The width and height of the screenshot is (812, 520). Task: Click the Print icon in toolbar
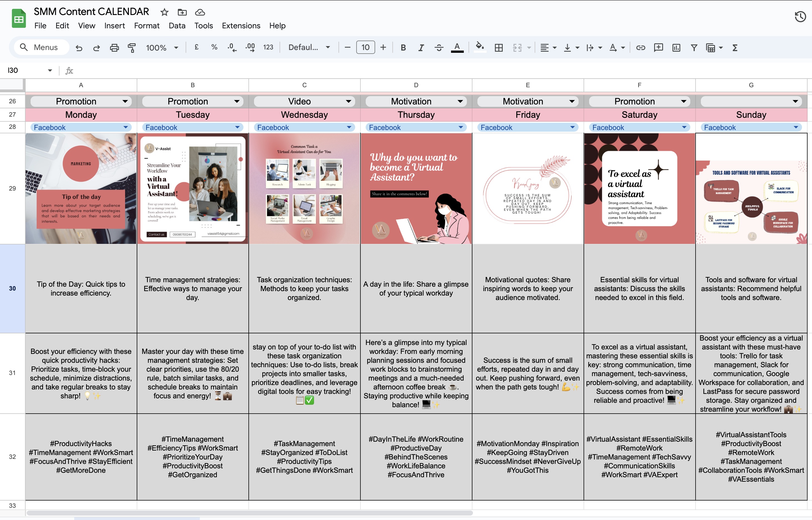coord(114,47)
